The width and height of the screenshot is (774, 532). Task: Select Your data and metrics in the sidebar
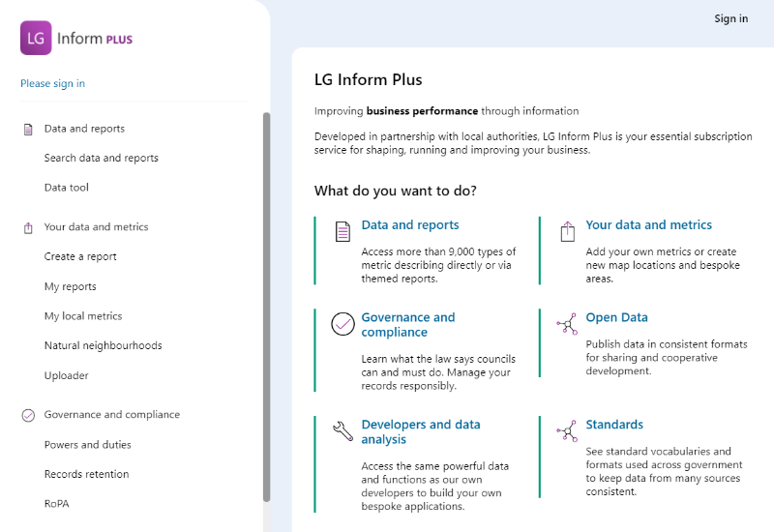96,227
